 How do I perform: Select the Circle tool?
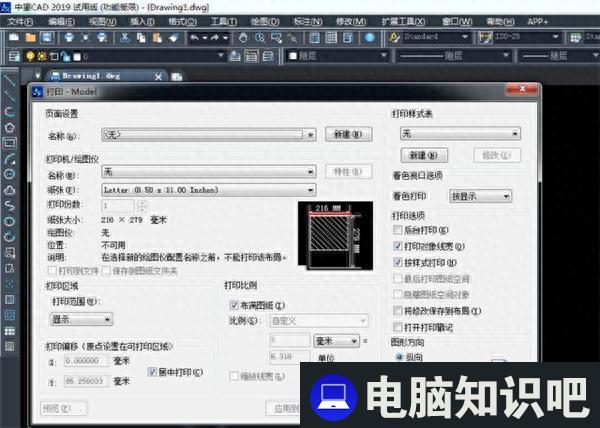point(9,174)
